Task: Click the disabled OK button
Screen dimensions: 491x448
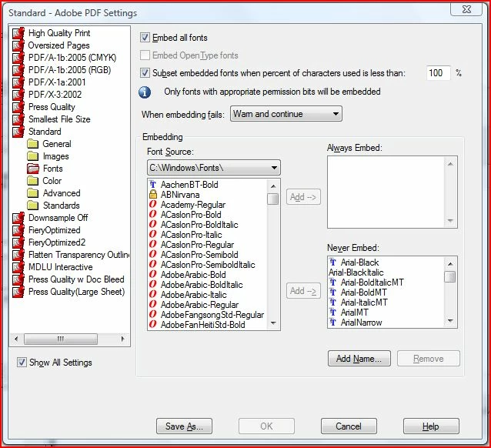Action: [x=266, y=426]
